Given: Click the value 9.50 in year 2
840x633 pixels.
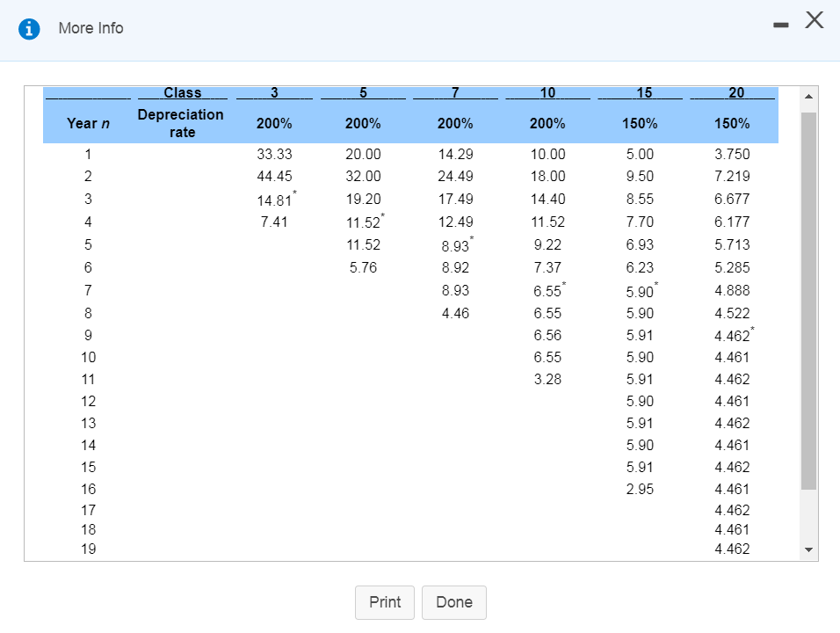Looking at the screenshot, I should click(x=640, y=177).
